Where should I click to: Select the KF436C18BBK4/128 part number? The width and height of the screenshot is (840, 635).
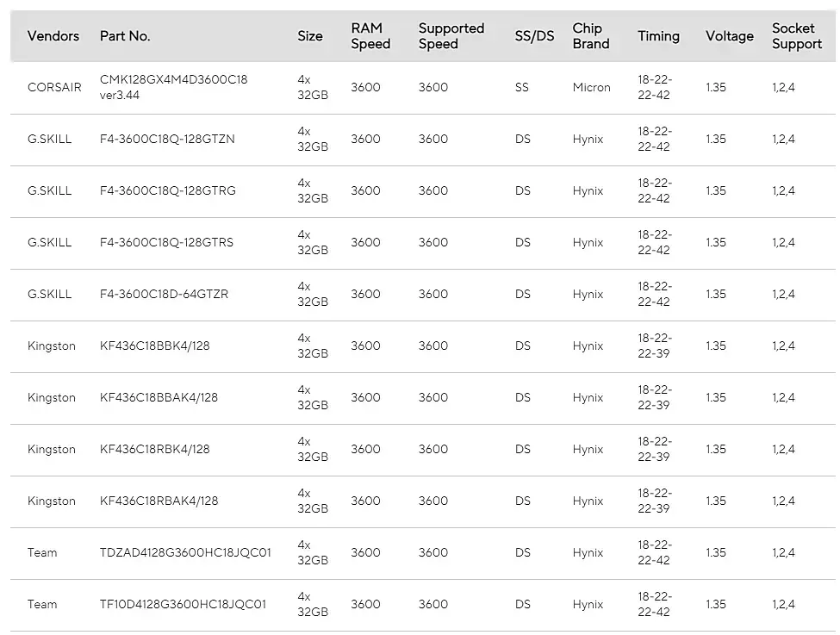(x=155, y=346)
